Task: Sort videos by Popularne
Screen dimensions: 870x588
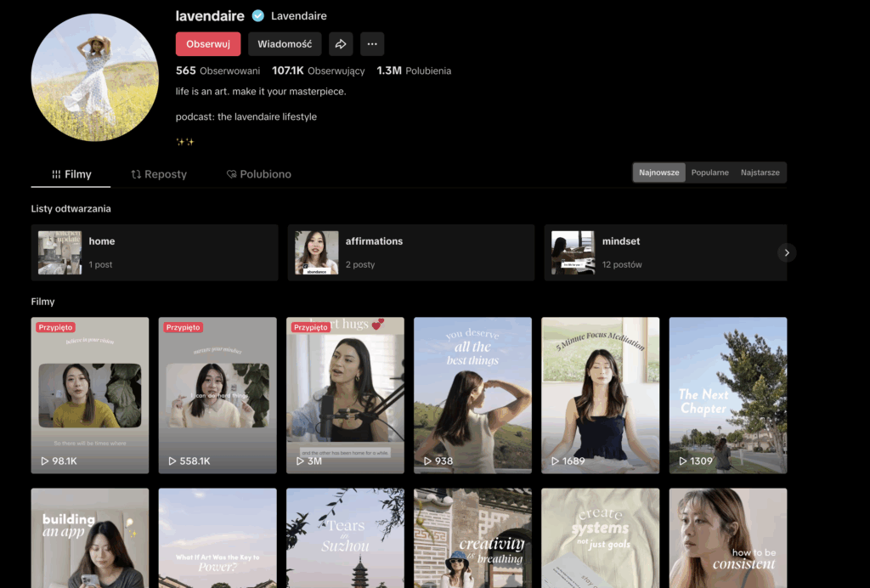Action: pos(709,172)
